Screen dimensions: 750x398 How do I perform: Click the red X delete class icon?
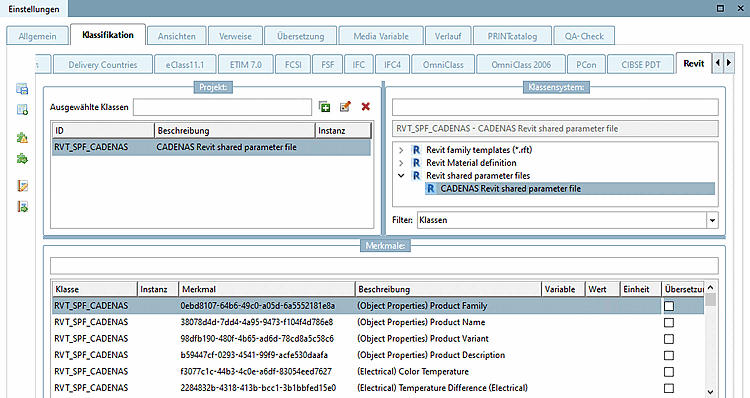coord(365,107)
